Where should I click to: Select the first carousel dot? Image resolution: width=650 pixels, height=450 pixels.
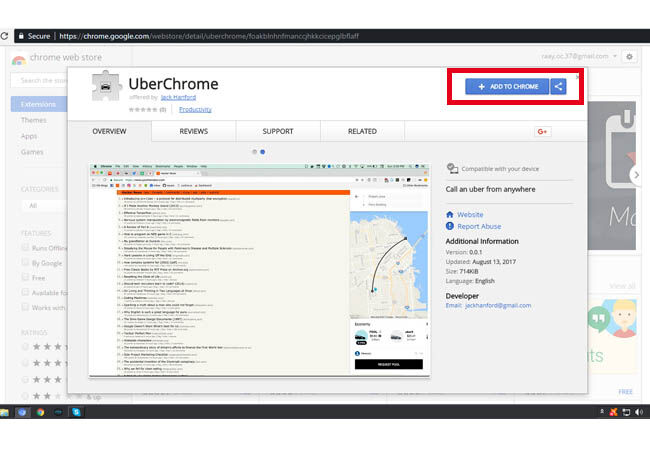[x=255, y=152]
